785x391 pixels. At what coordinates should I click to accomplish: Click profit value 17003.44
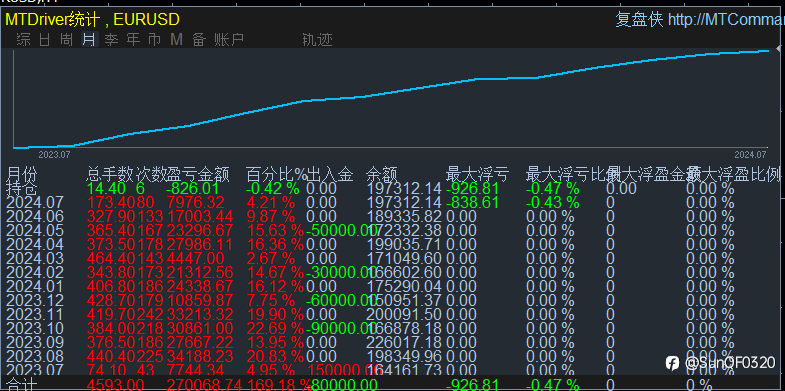[199, 217]
